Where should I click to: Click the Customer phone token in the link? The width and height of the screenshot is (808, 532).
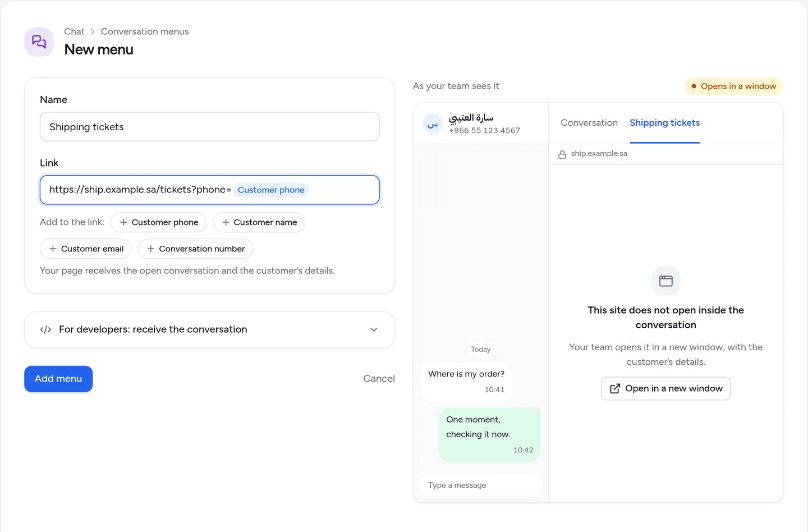[x=271, y=190]
